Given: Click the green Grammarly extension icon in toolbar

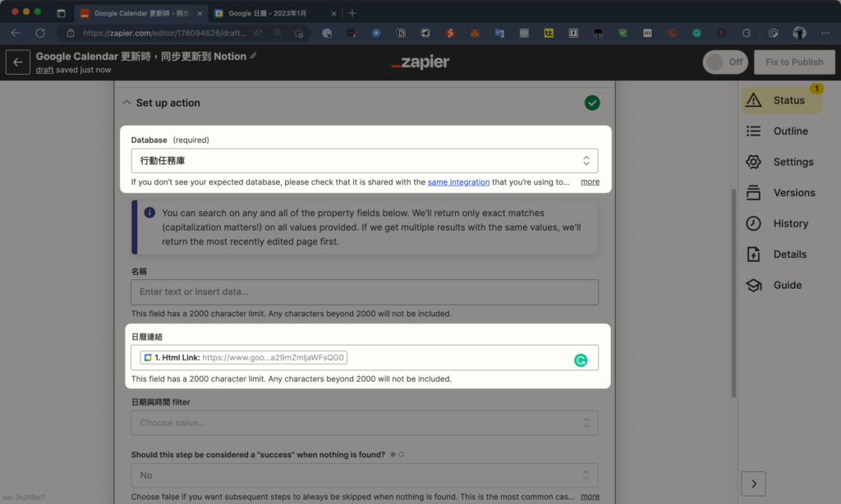Looking at the screenshot, I should pos(696,33).
